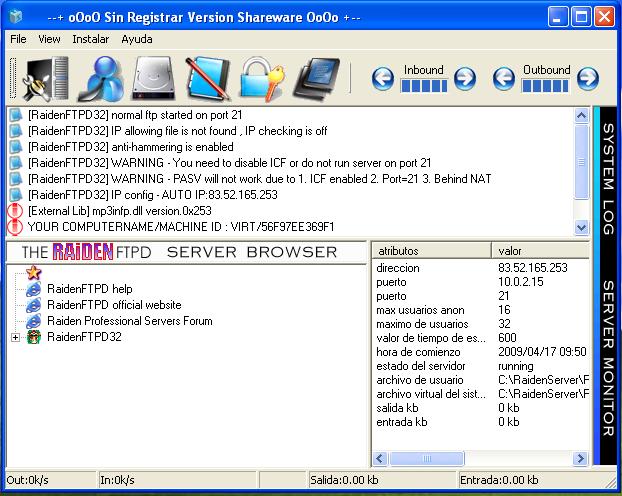The image size is (622, 496).
Task: Click the toolbar drag grip handle
Action: click(13, 78)
